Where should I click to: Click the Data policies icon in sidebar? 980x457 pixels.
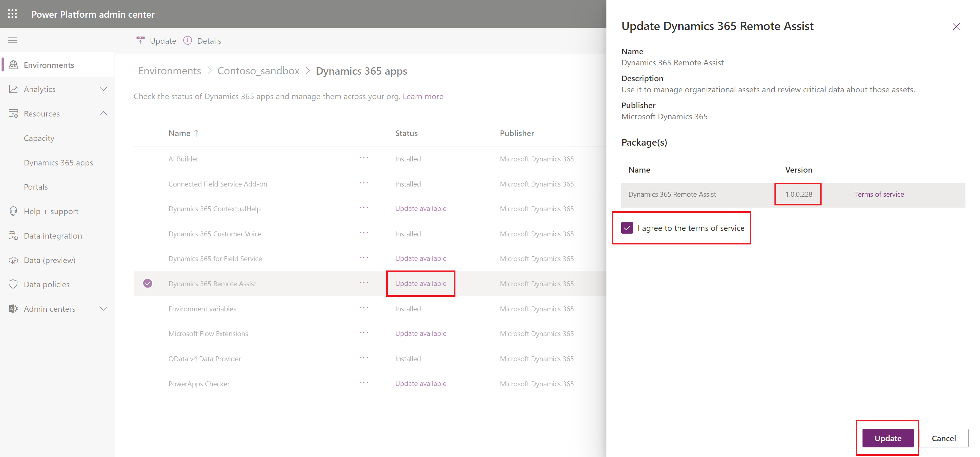pos(14,284)
